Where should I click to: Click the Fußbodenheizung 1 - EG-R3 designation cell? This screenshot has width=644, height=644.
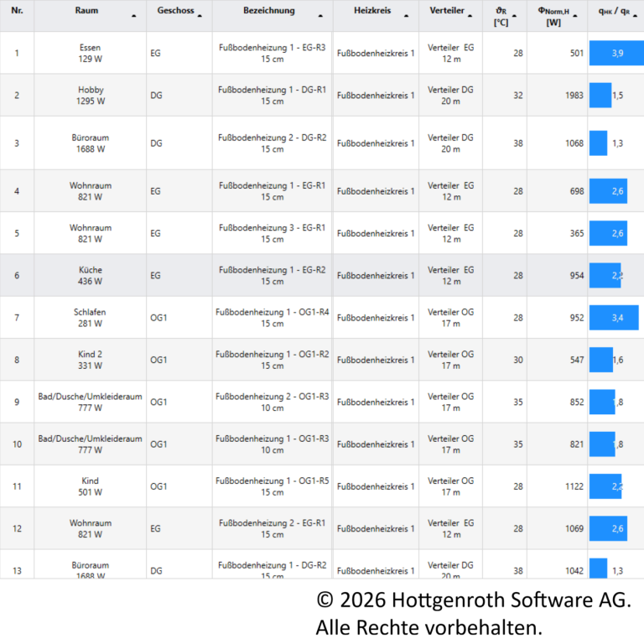coord(272,53)
